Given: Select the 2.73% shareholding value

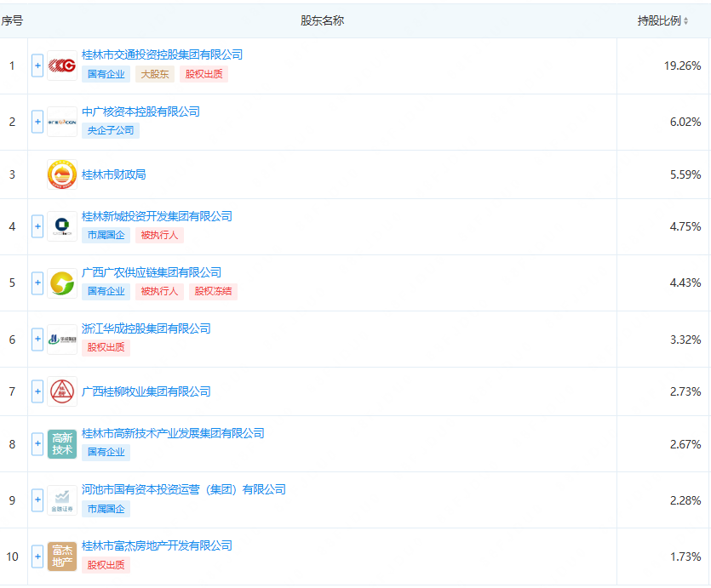Looking at the screenshot, I should (x=685, y=391).
